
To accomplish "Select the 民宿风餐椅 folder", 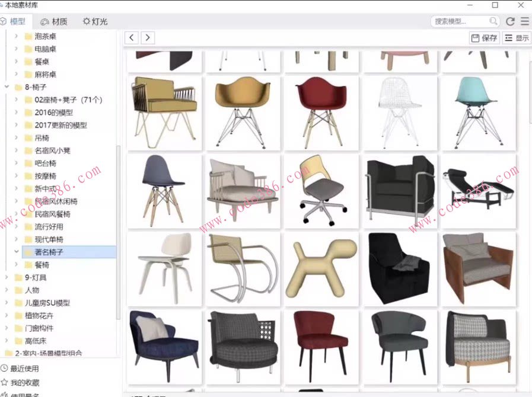I will coord(52,214).
